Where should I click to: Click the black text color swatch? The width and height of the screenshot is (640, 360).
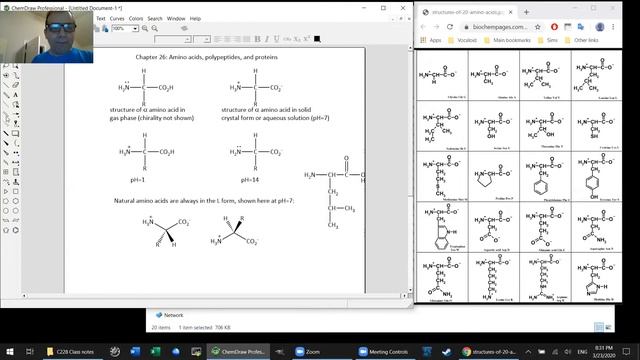(317, 39)
